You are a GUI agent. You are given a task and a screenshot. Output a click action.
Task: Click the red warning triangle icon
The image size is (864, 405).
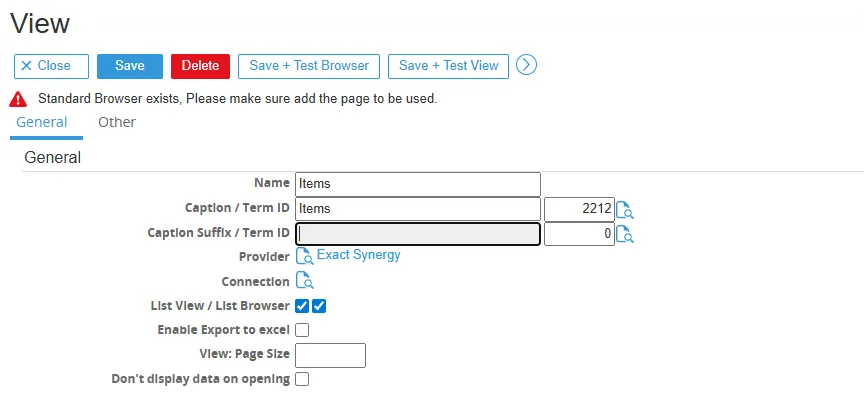point(18,99)
